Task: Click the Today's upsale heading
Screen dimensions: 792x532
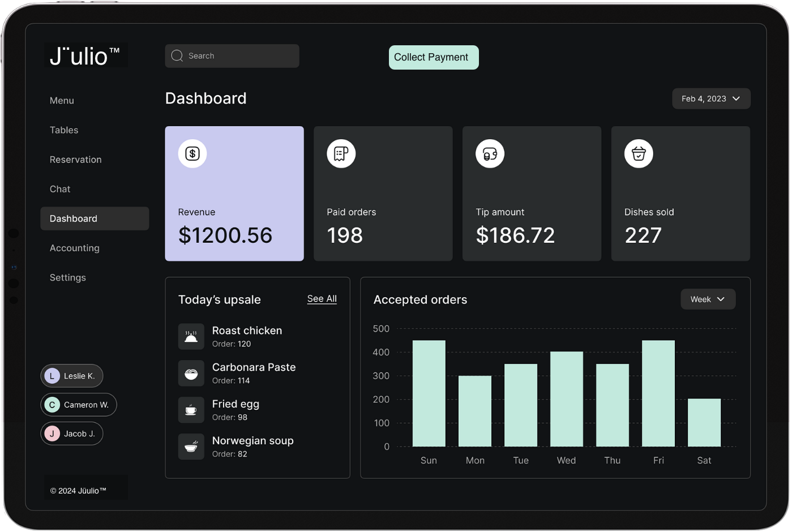Action: (x=220, y=300)
